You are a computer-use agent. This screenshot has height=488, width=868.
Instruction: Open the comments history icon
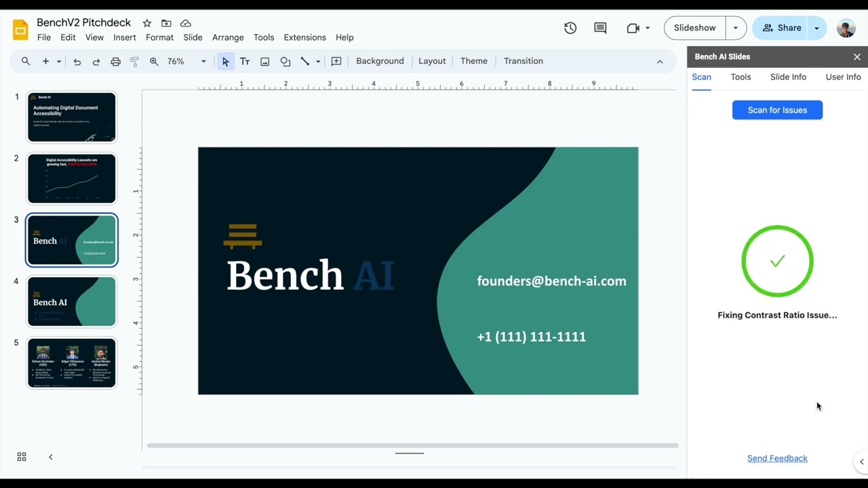600,28
